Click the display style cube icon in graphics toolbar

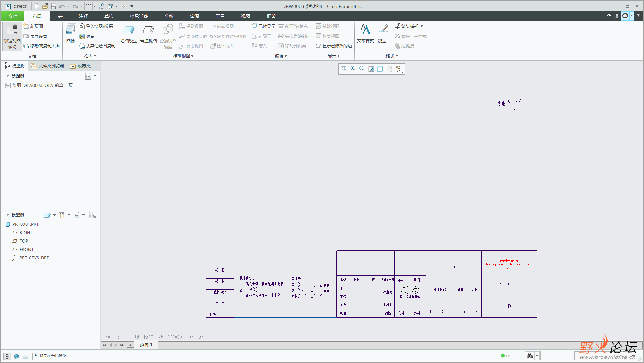(381, 69)
